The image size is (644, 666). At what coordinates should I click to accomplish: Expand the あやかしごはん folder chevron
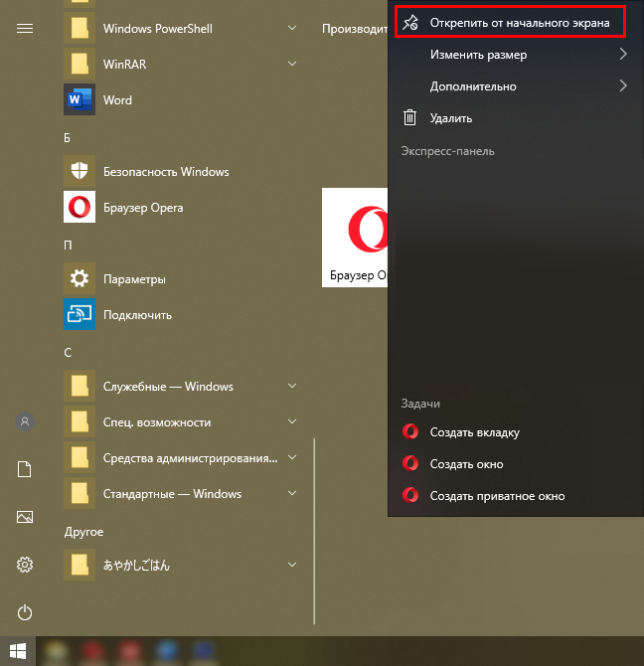292,565
